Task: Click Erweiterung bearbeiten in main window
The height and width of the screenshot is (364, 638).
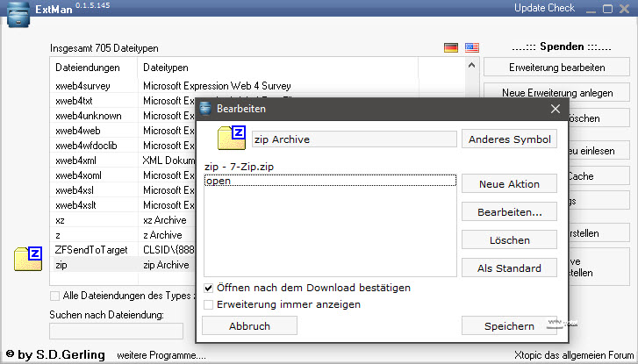Action: [556, 68]
